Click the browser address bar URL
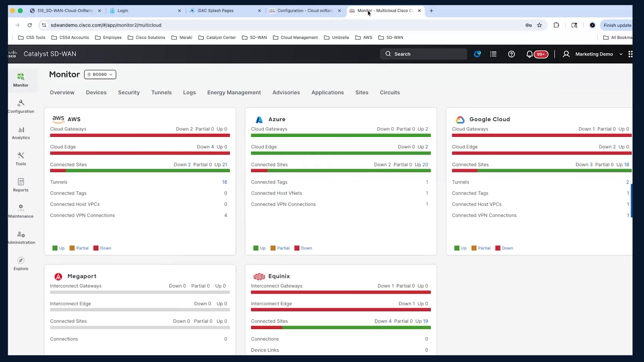 [106, 25]
